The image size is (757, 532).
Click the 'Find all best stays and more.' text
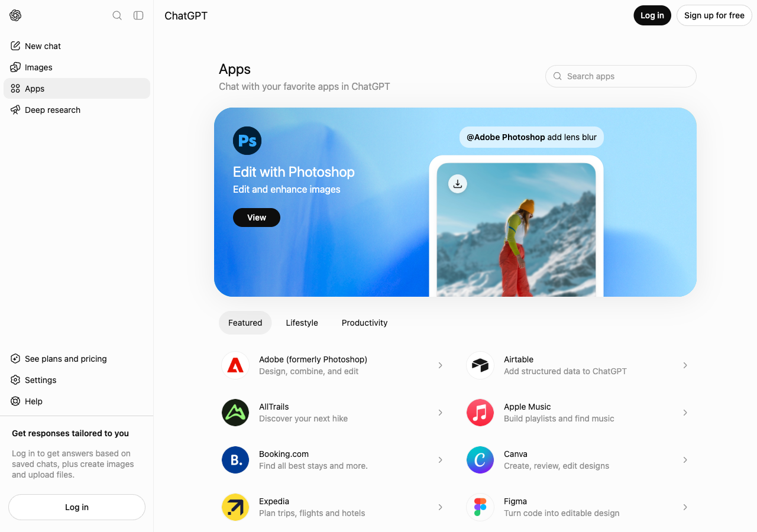point(313,466)
